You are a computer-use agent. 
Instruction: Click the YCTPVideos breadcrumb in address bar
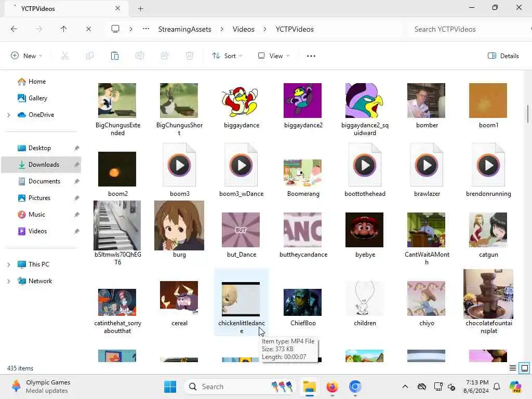click(x=295, y=29)
